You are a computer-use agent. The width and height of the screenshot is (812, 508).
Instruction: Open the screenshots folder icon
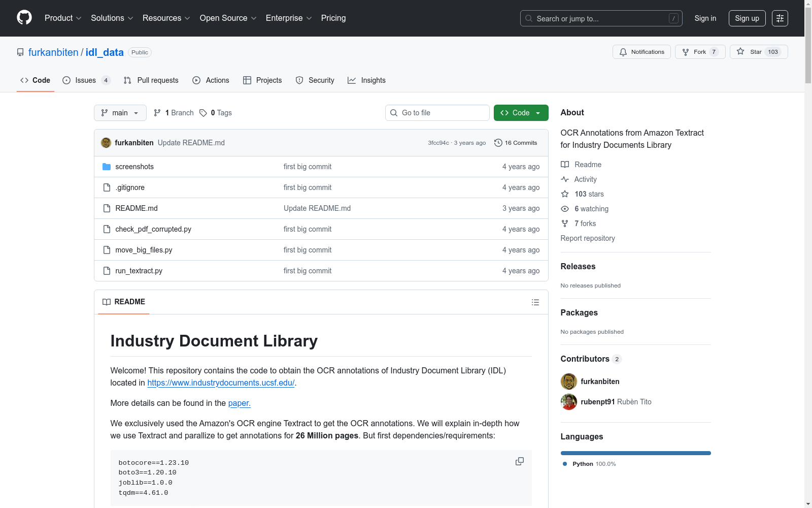pos(107,167)
